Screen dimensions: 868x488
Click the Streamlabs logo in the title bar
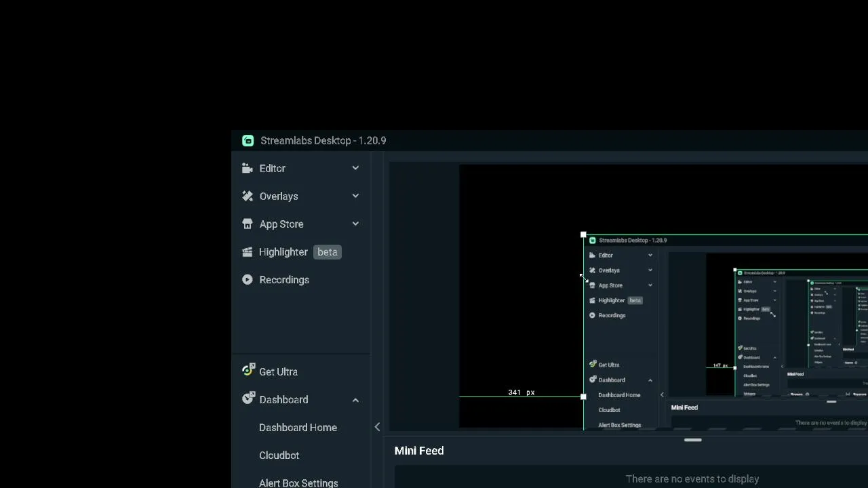(x=248, y=140)
